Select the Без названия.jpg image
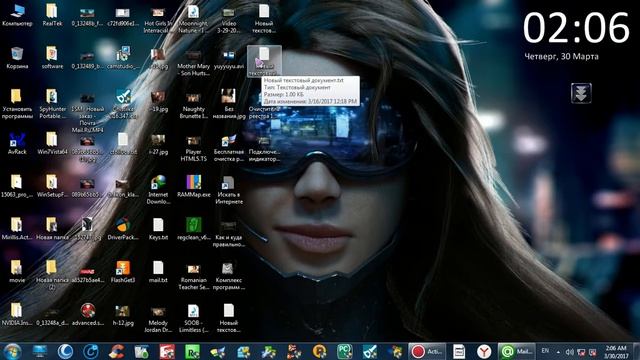The height and width of the screenshot is (360, 640). click(229, 104)
